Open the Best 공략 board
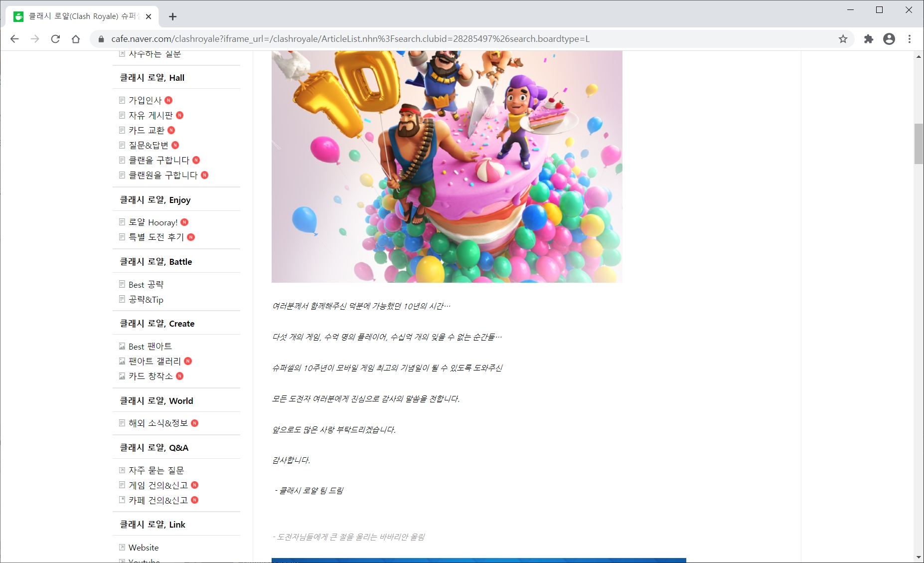 tap(146, 285)
